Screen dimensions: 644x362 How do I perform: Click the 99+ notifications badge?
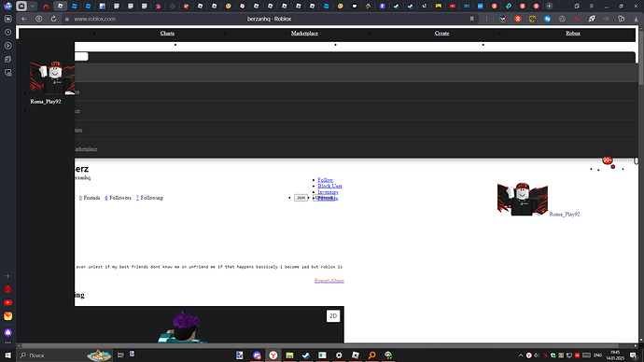[608, 160]
